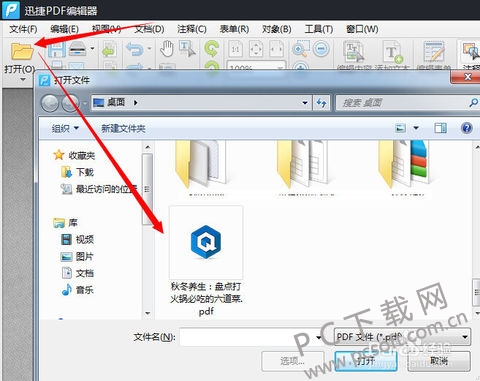
Task: Click the 新建文件夹 button
Action: 123,128
